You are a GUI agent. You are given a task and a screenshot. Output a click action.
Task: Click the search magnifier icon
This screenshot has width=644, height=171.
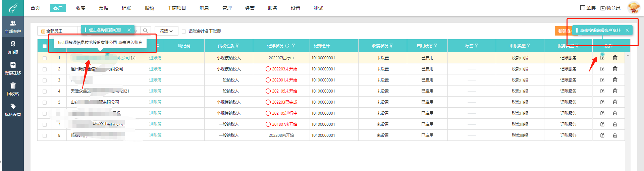145,31
